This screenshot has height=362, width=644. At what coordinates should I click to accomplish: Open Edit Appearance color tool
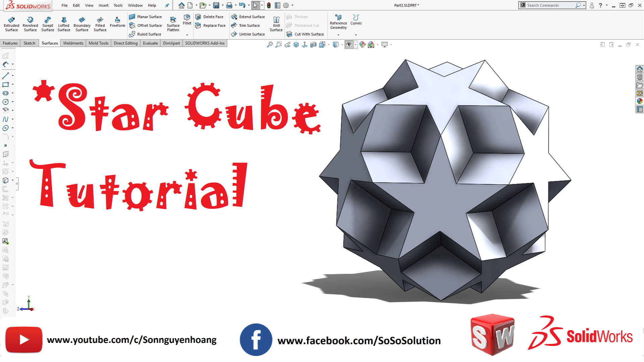point(362,44)
